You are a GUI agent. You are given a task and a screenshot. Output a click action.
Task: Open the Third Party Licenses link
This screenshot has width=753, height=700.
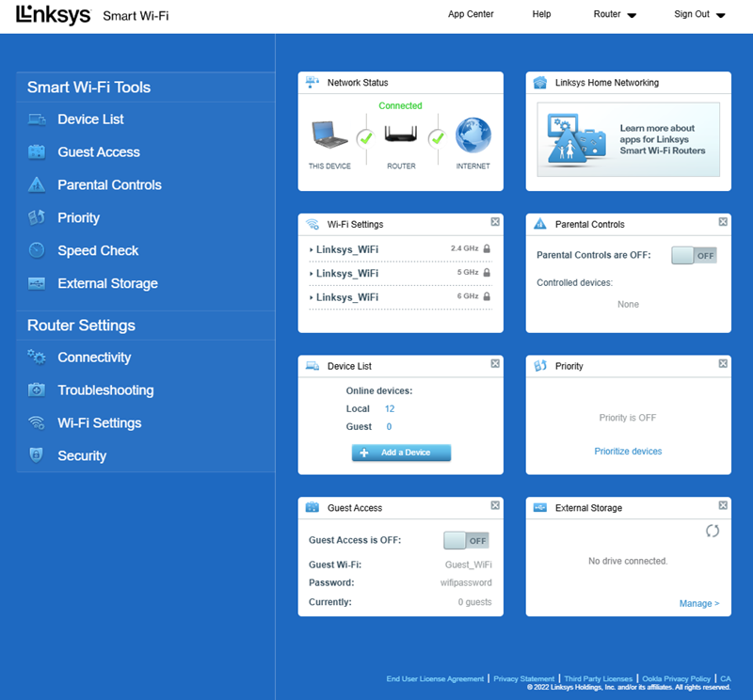(x=599, y=679)
